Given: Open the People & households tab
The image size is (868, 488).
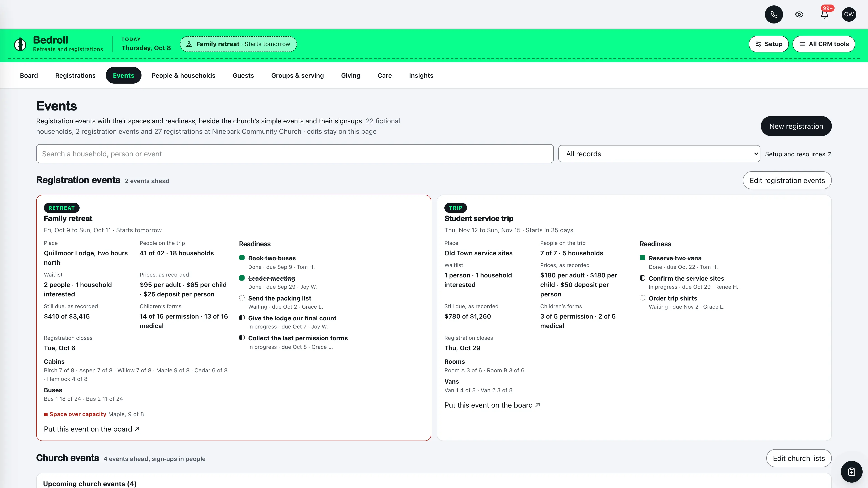Looking at the screenshot, I should pos(183,75).
